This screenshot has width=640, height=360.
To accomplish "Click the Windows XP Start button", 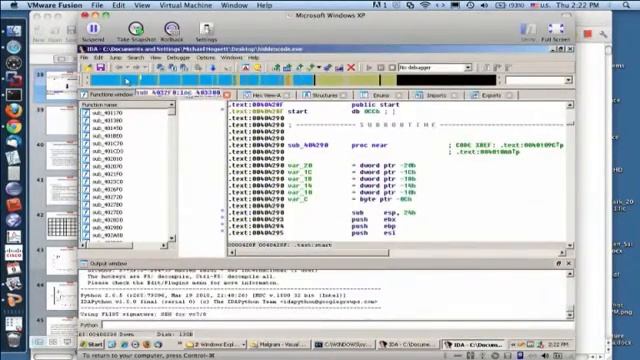I will [x=91, y=344].
